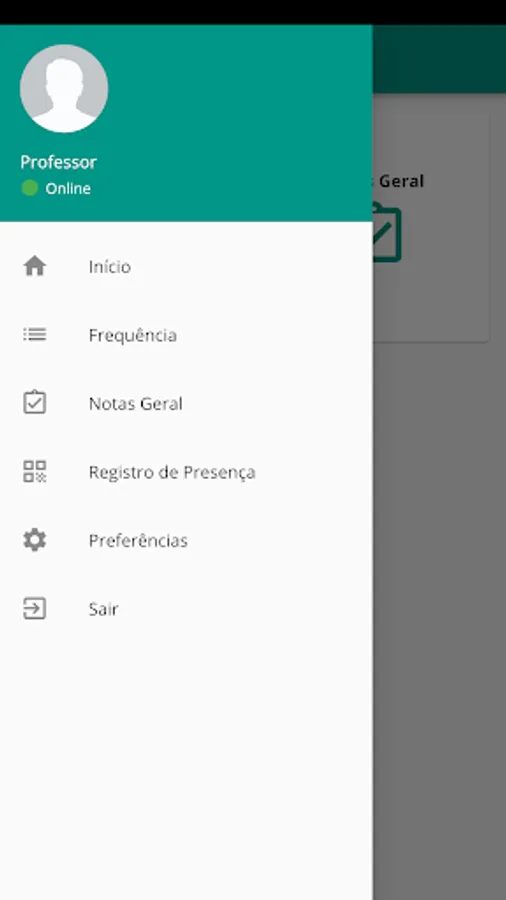Click the dimmed clipboard icon behind the drawer
The width and height of the screenshot is (506, 900).
387,232
